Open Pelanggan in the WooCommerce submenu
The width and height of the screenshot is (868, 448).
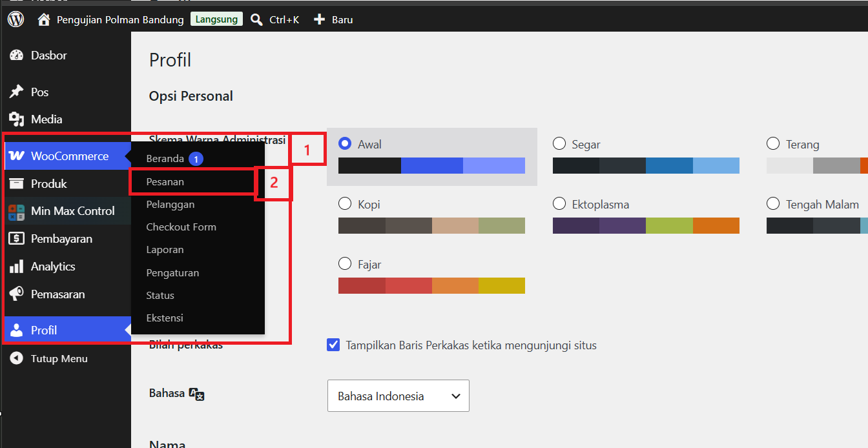coord(170,204)
